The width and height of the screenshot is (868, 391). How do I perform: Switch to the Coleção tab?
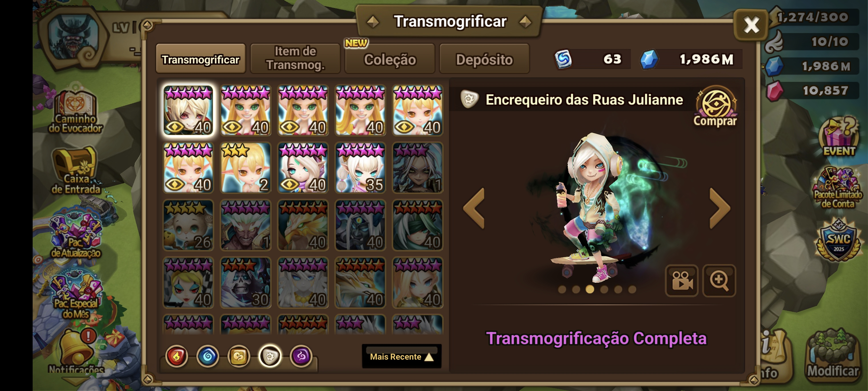coord(390,59)
